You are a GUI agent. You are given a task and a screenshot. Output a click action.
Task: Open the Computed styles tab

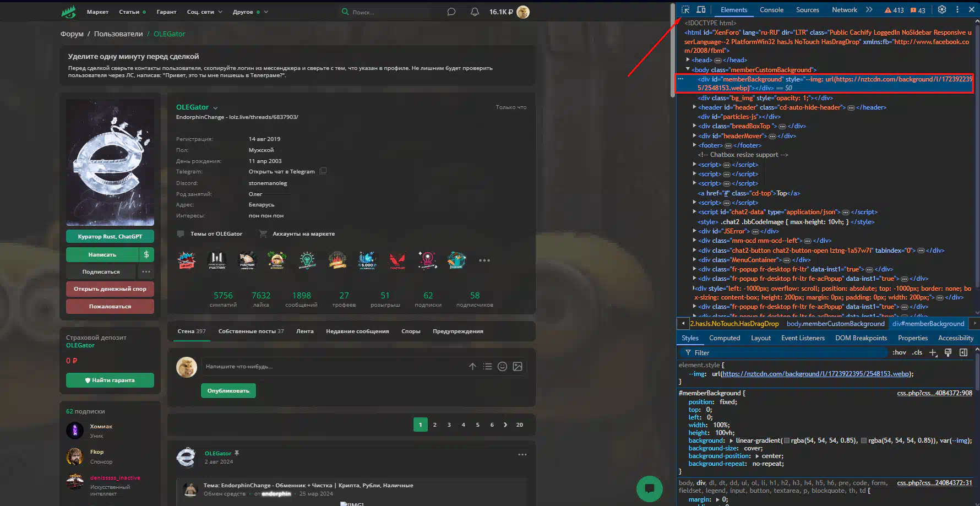tap(724, 338)
